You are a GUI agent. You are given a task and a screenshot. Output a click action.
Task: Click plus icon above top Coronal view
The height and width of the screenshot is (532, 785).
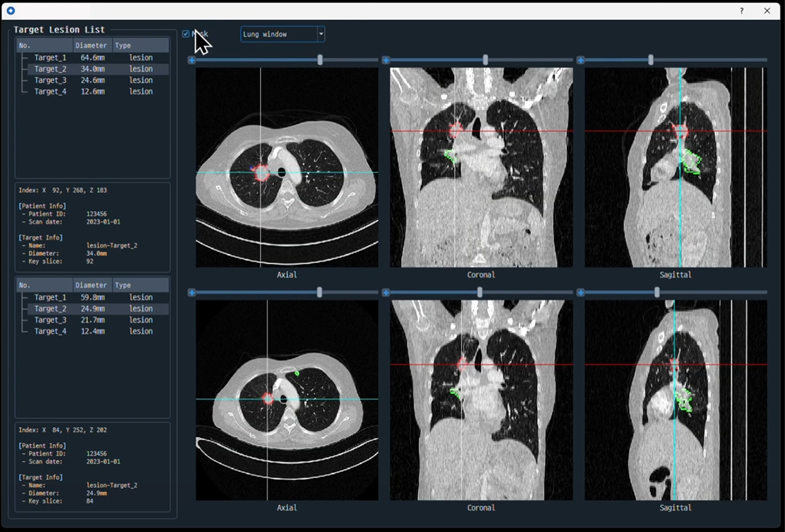pos(386,61)
